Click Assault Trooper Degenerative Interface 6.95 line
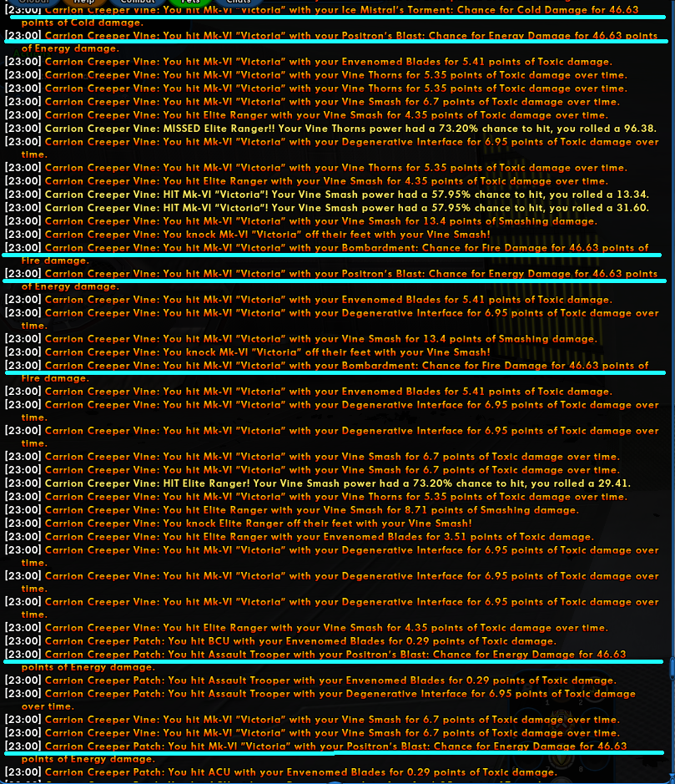This screenshot has height=784, width=675. pyautogui.click(x=320, y=700)
